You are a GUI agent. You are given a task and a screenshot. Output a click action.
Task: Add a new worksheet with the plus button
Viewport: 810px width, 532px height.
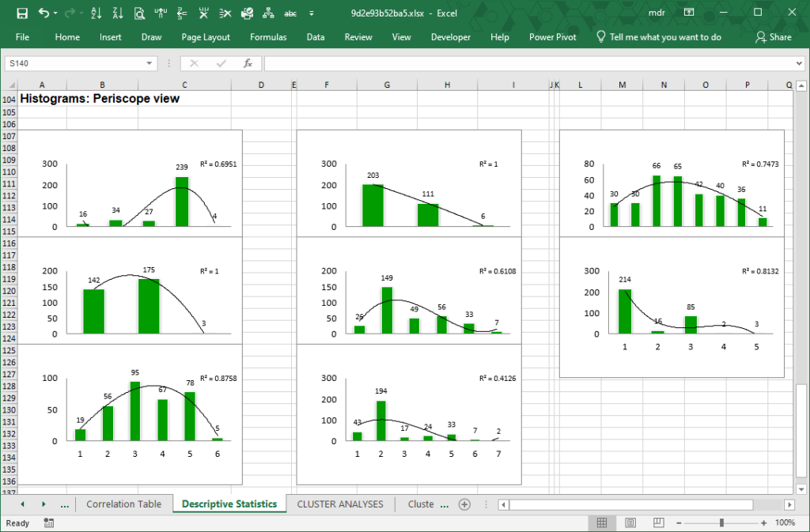click(464, 504)
